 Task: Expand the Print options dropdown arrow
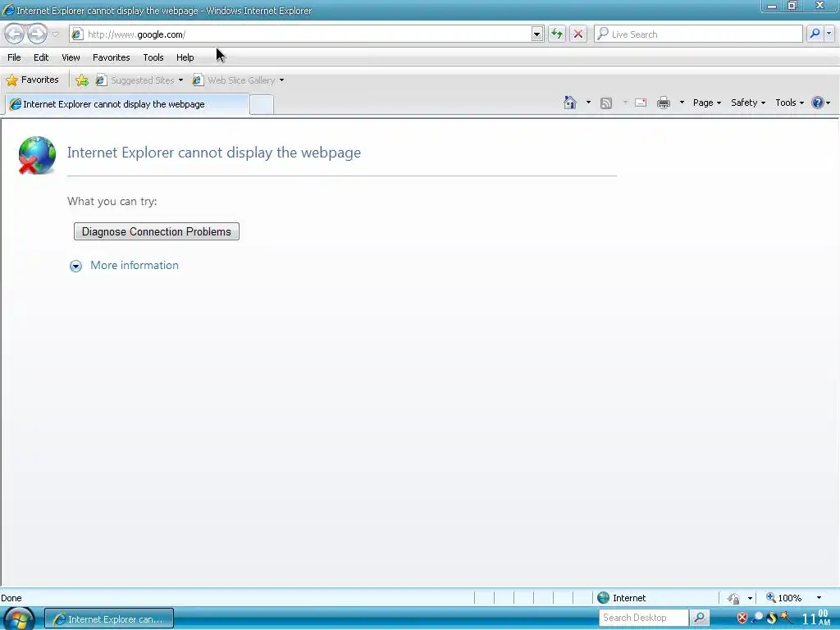click(682, 103)
